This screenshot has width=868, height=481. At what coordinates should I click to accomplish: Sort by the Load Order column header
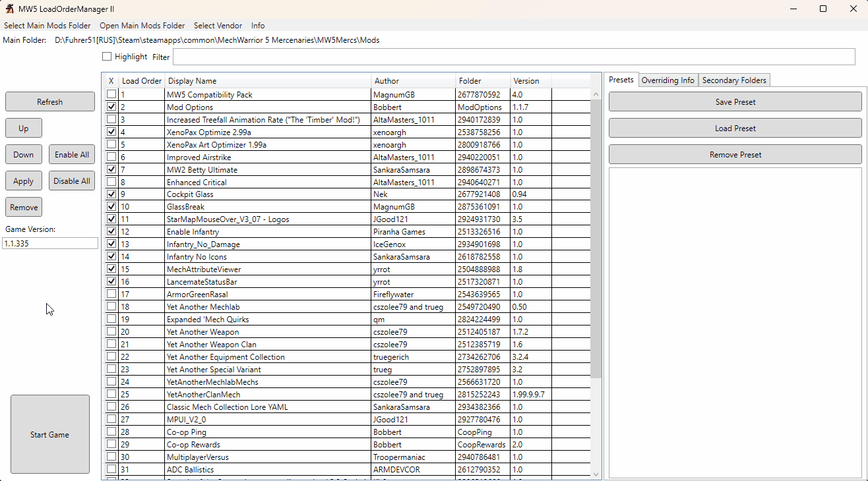pyautogui.click(x=141, y=80)
